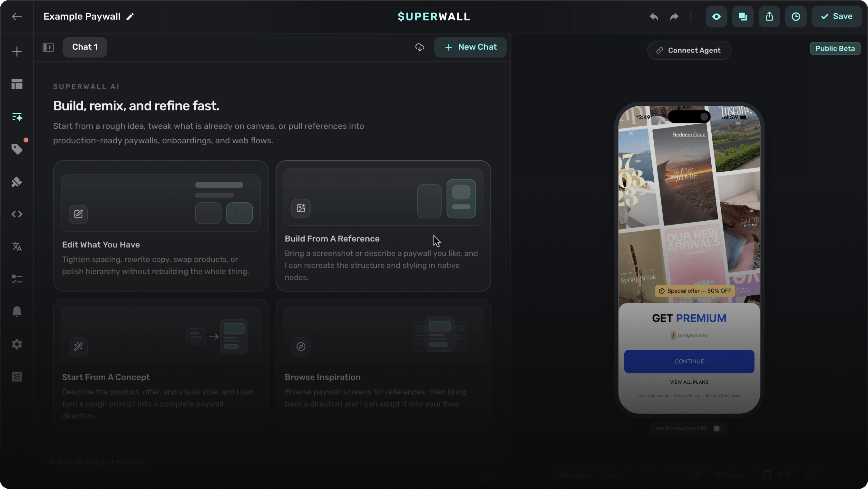Select the Device tab in bottom bar

(614, 475)
